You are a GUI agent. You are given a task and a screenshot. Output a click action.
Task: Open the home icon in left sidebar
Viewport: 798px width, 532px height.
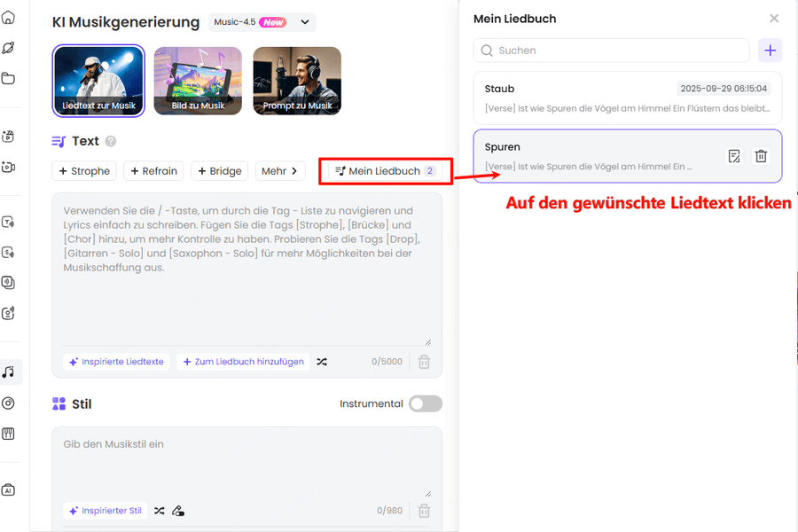coord(8,18)
